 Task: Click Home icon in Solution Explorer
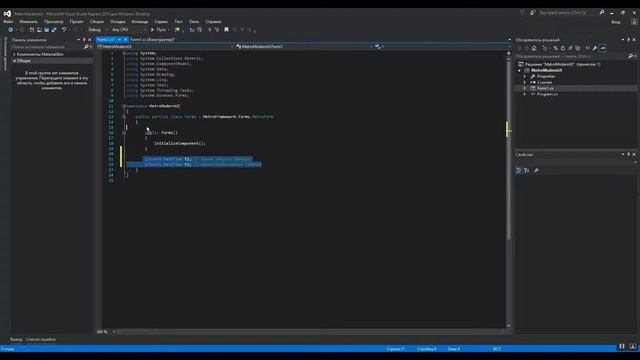(534, 48)
